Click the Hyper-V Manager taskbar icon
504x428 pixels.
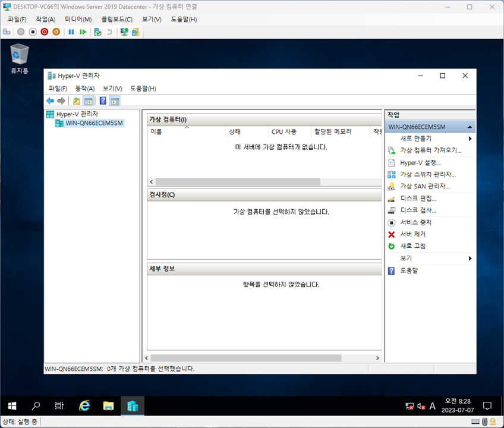tap(133, 406)
